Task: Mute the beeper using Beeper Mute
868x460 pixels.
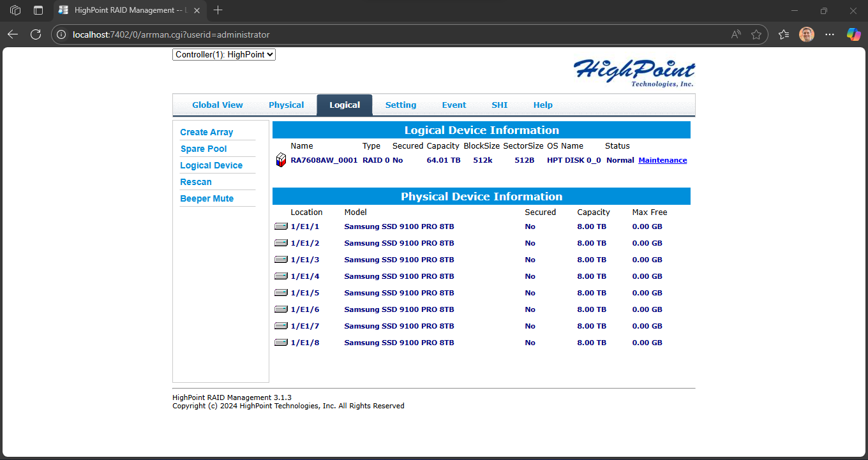Action: pyautogui.click(x=207, y=198)
